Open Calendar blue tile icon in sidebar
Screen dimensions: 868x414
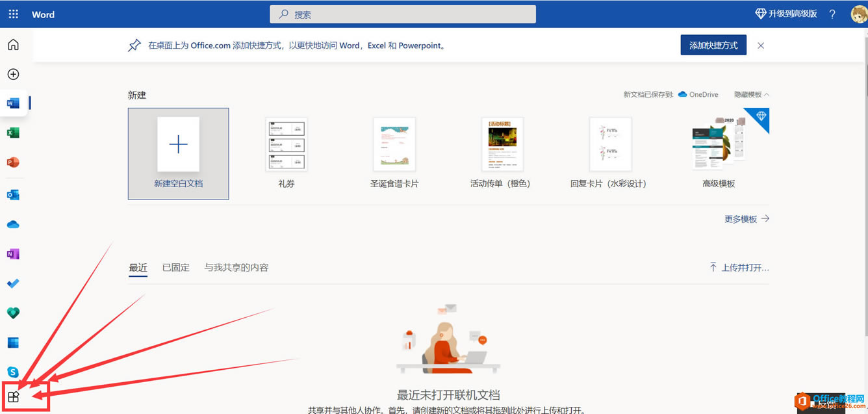click(13, 343)
